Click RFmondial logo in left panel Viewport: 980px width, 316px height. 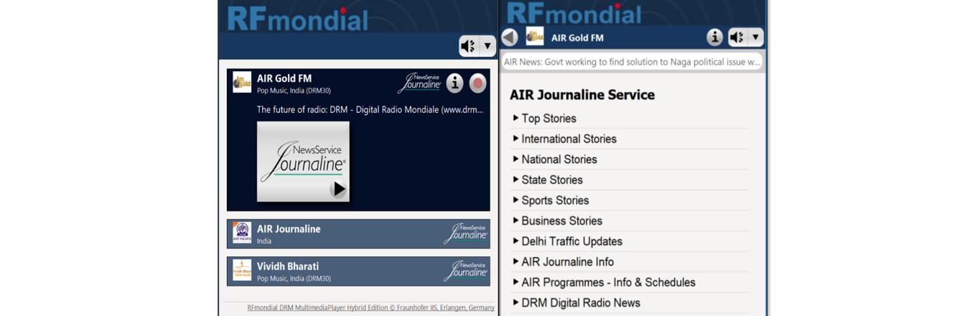(x=297, y=19)
